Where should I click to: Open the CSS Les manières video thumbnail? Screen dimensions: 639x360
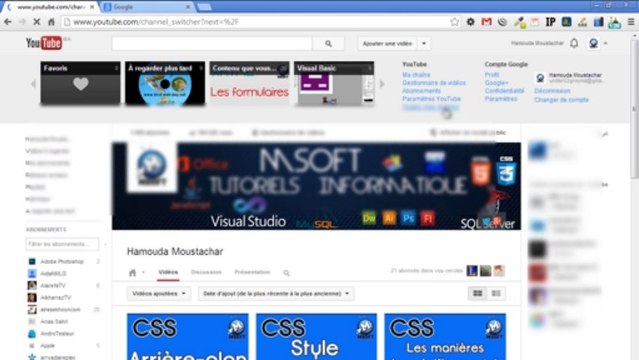pyautogui.click(x=445, y=337)
